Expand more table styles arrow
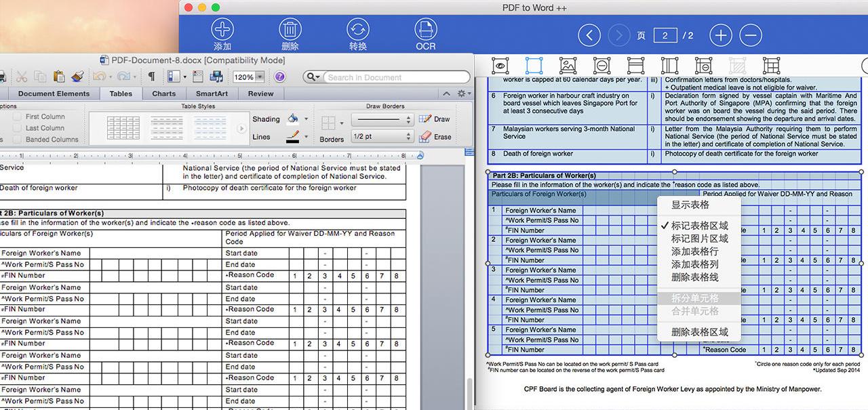The height and width of the screenshot is (410, 868). pyautogui.click(x=241, y=128)
